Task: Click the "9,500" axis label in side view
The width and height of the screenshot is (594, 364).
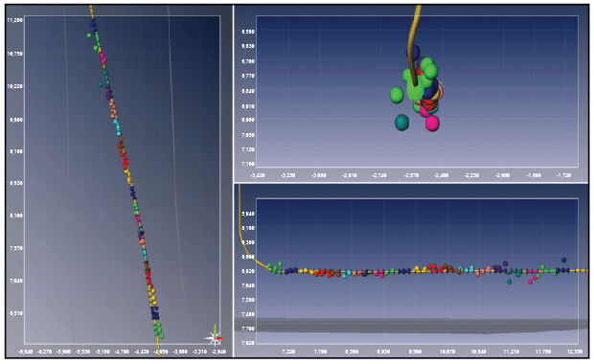Action: [x=416, y=352]
